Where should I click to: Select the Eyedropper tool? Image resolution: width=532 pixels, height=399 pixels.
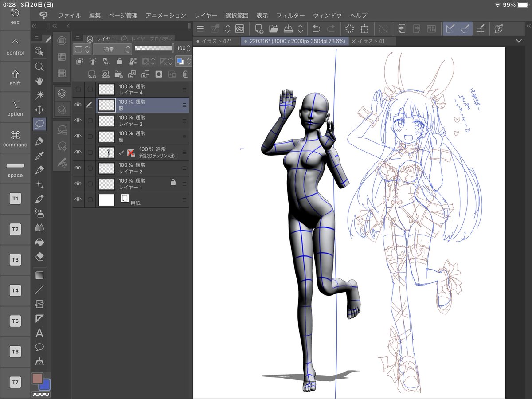[x=39, y=156]
